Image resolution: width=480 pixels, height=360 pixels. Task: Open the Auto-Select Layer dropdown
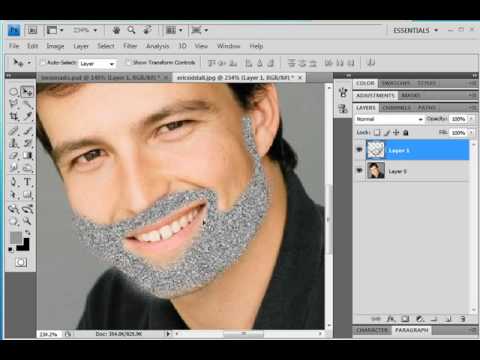[97, 63]
